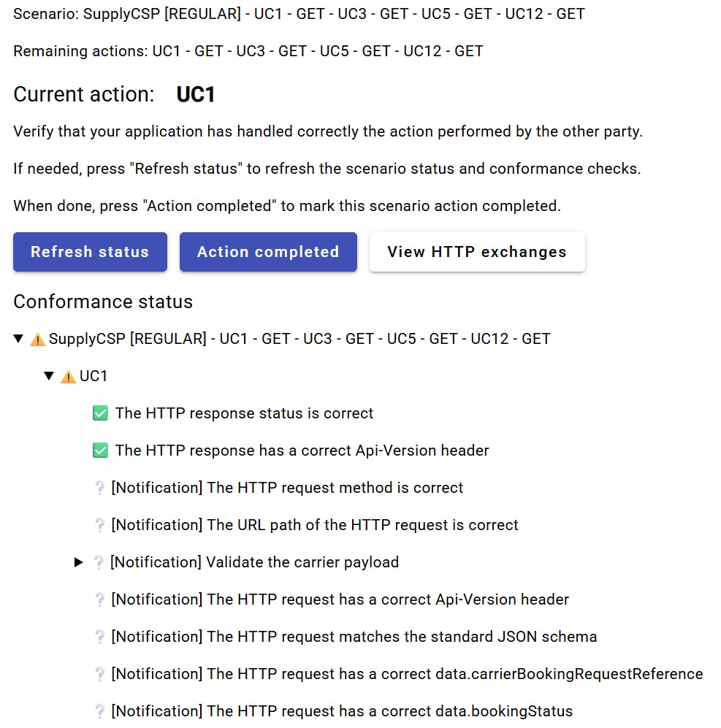This screenshot has width=721, height=728.
Task: Select the request matches JSON schema item
Action: point(354,637)
